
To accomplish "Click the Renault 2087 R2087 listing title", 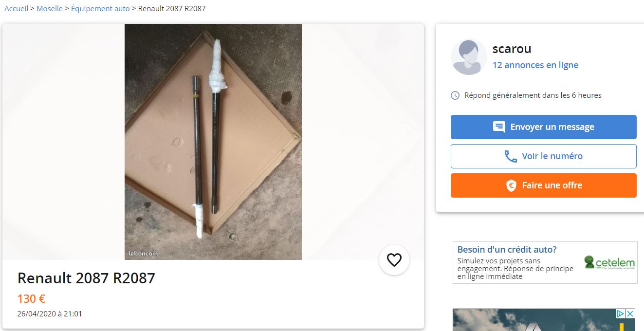I will point(86,278).
